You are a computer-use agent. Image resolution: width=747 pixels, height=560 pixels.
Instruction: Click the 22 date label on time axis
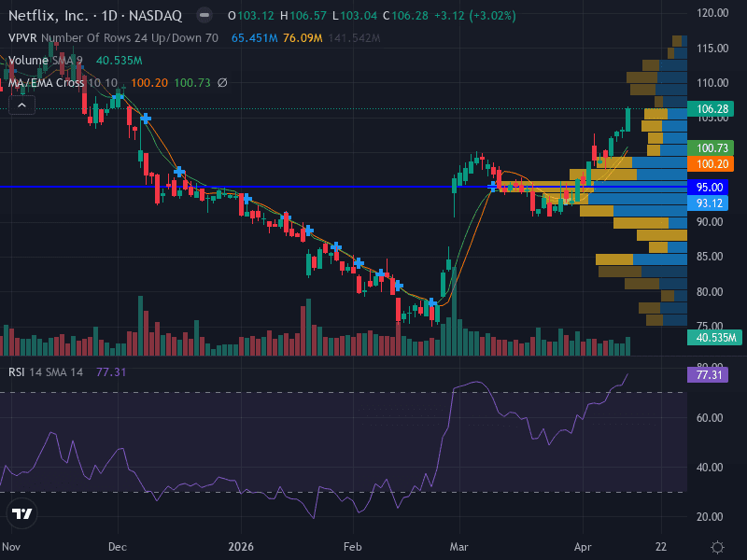661,547
